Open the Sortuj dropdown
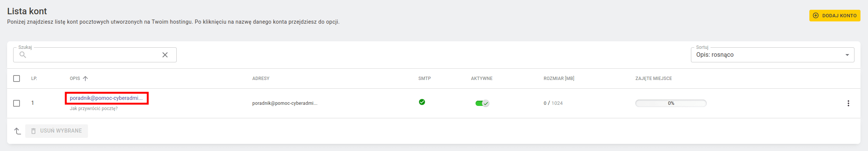The width and height of the screenshot is (868, 151). click(772, 55)
